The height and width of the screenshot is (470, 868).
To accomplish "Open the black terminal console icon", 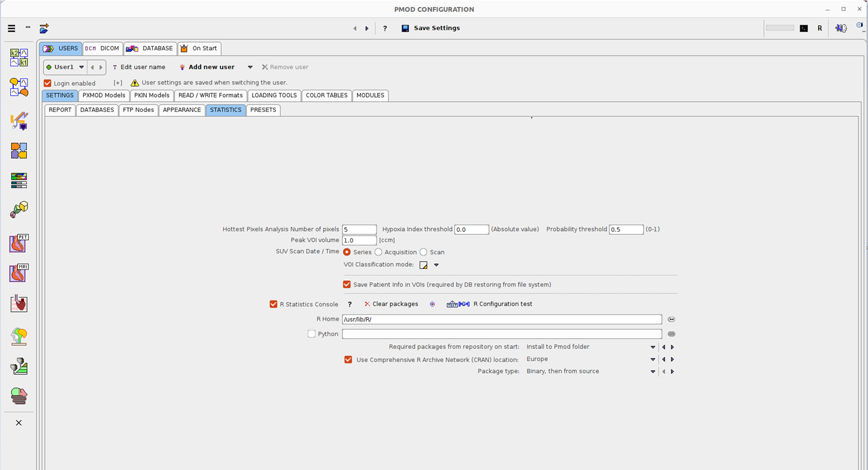I will (804, 28).
